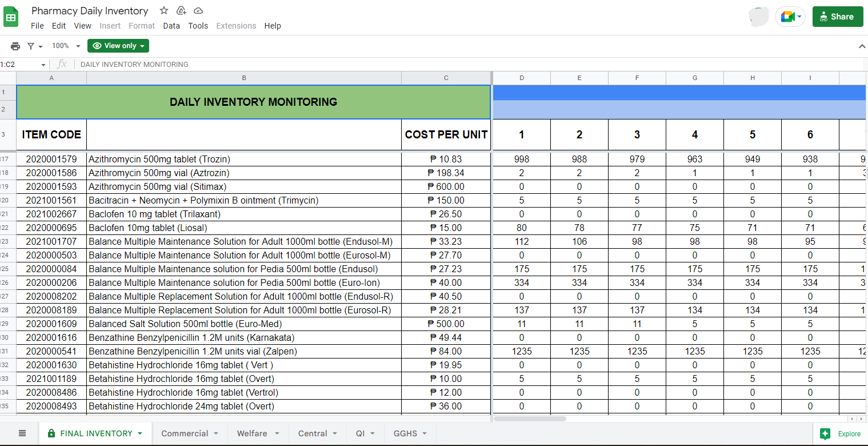The image size is (868, 446).
Task: Select column G header
Action: click(695, 78)
